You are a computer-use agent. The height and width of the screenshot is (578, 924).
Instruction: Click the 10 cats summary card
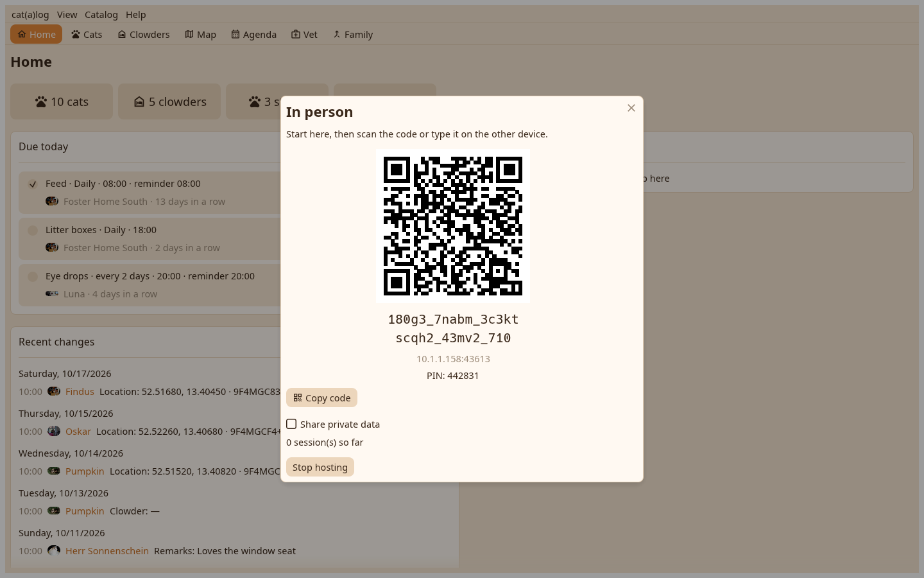[62, 101]
